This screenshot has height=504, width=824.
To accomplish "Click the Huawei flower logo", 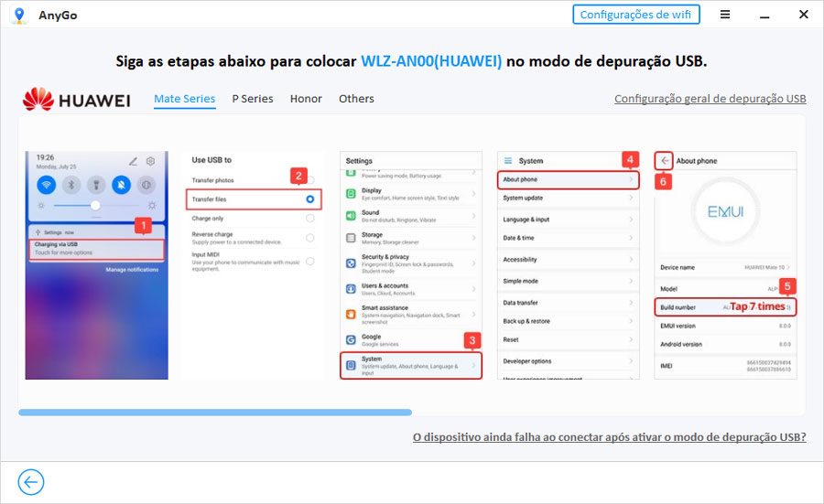I will click(x=38, y=99).
